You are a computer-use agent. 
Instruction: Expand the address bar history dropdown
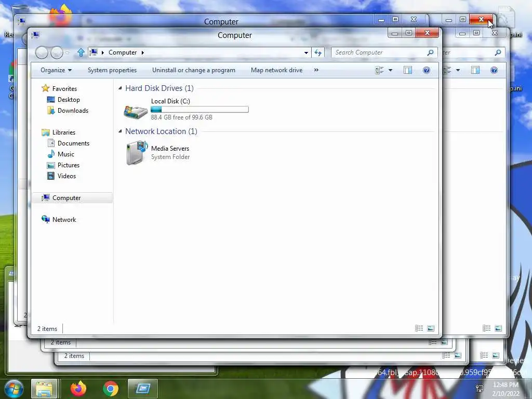click(306, 52)
